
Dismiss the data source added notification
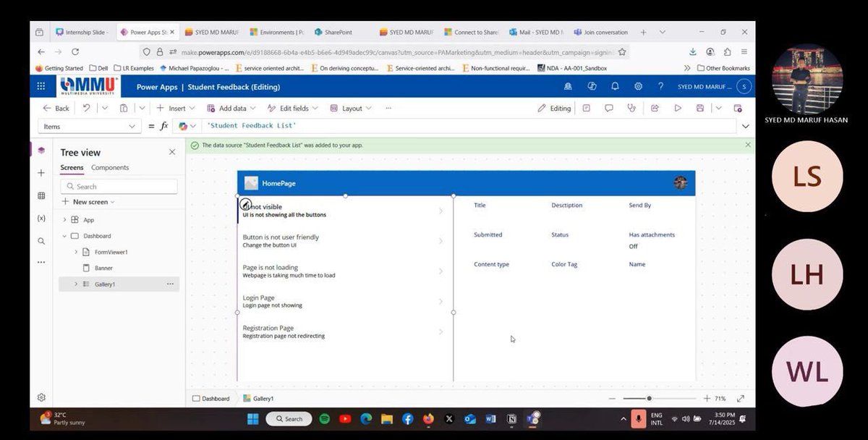(x=748, y=145)
